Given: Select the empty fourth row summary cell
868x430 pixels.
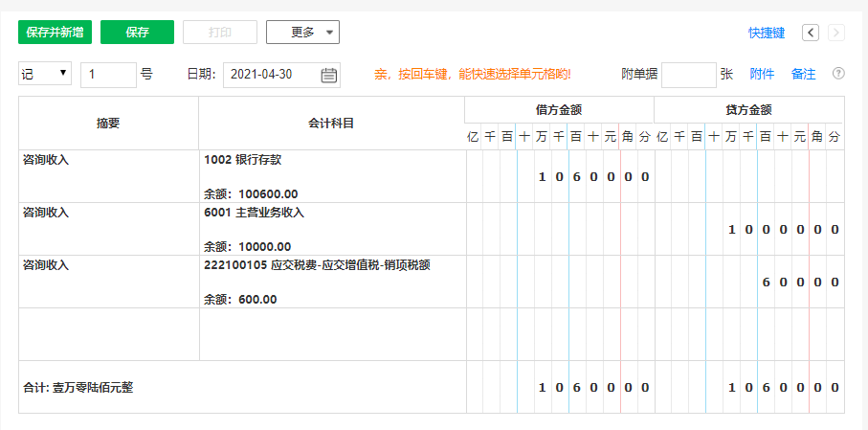Looking at the screenshot, I should tap(109, 334).
